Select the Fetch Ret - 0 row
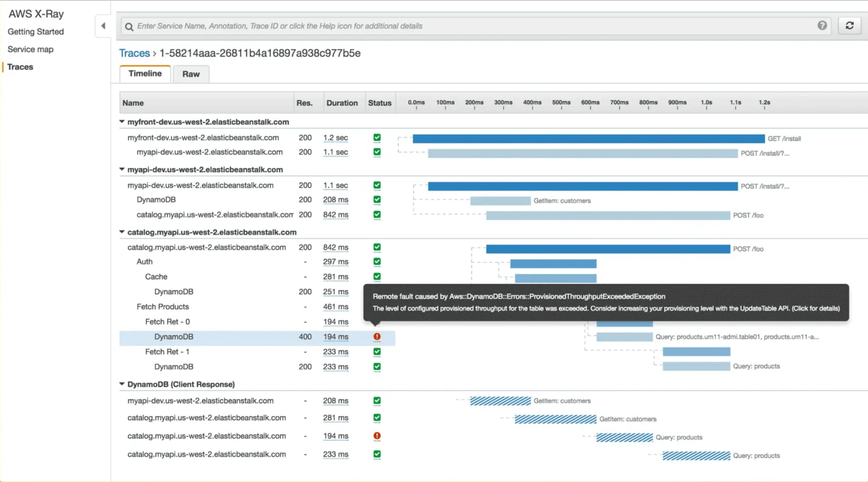 click(257, 322)
